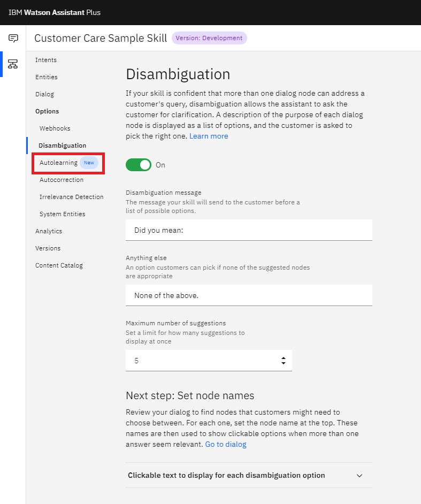Open the Dialog navigation item
Image resolution: width=421 pixels, height=504 pixels.
point(45,94)
